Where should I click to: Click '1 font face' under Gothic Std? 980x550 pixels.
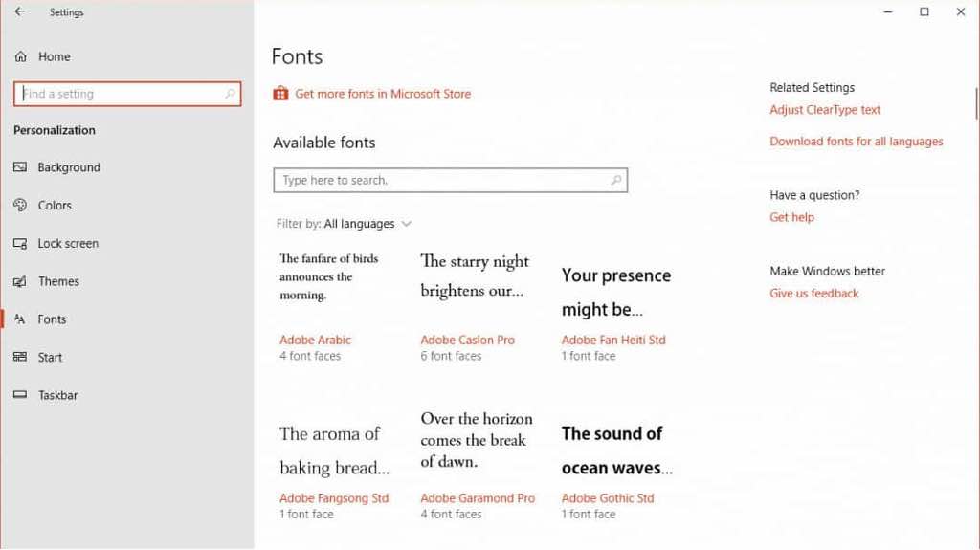tap(589, 515)
